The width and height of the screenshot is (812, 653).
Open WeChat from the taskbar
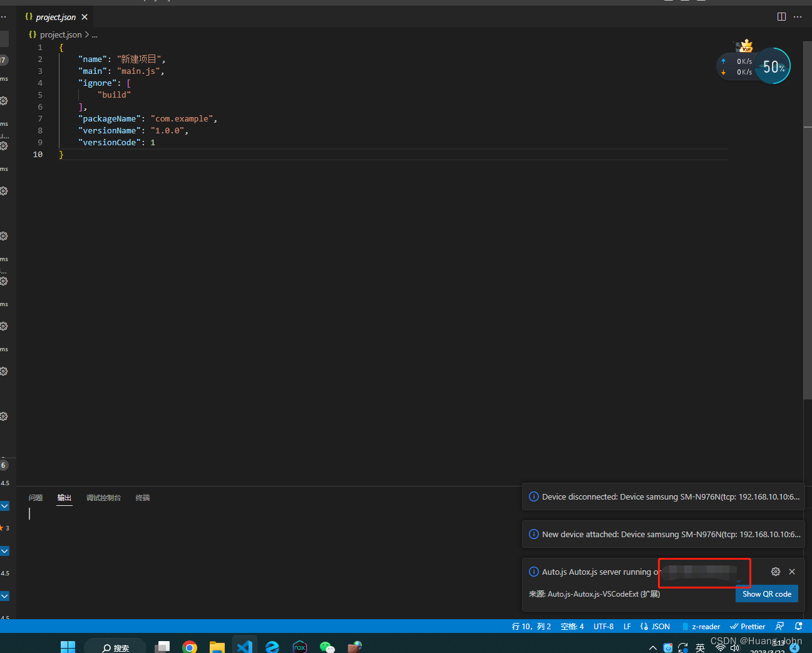(x=327, y=647)
